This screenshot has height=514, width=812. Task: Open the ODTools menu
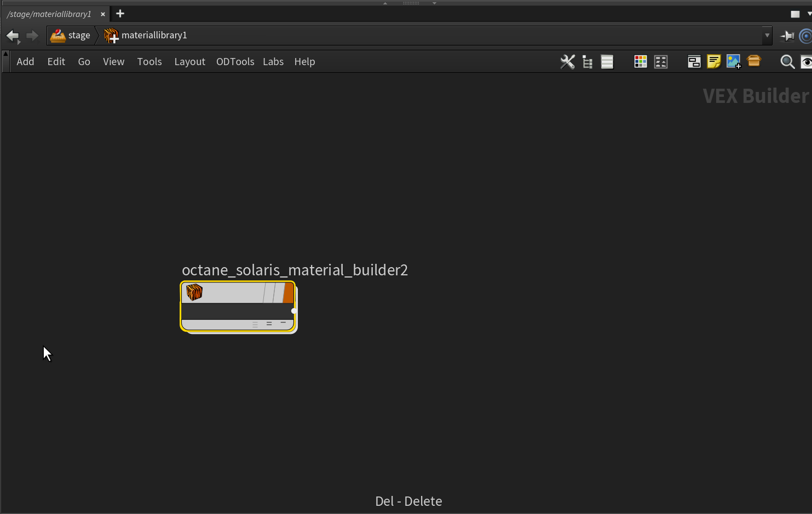tap(235, 62)
